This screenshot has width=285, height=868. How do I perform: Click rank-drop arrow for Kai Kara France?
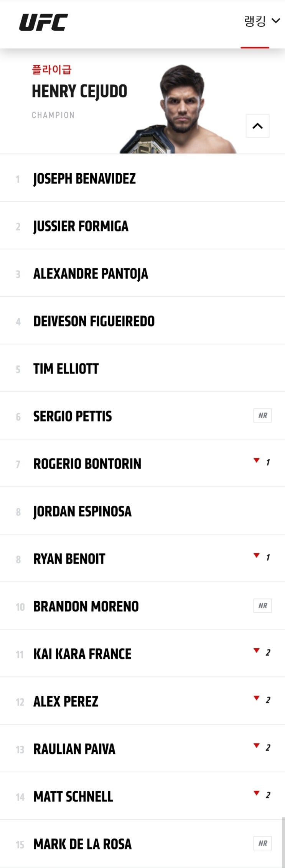tap(257, 651)
